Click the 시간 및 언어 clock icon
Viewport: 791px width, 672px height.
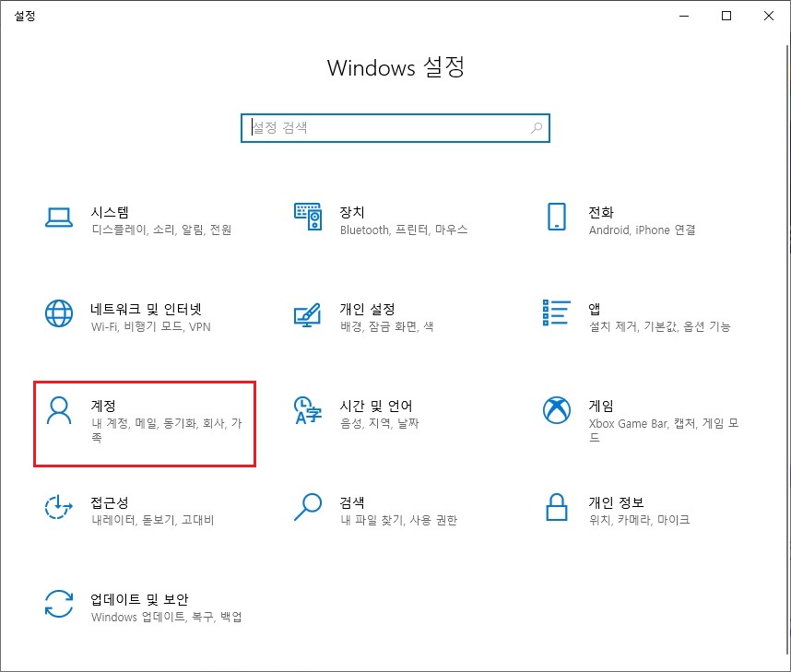pyautogui.click(x=308, y=411)
